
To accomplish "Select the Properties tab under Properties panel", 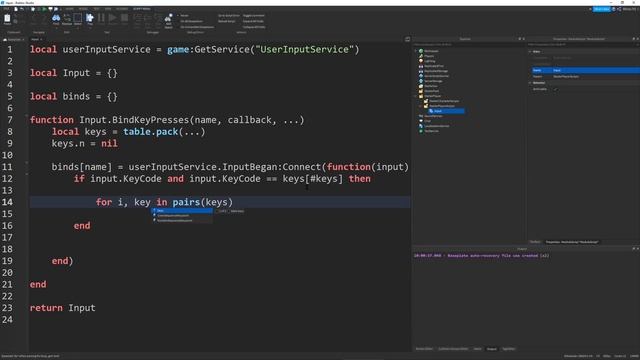I will tap(572, 242).
